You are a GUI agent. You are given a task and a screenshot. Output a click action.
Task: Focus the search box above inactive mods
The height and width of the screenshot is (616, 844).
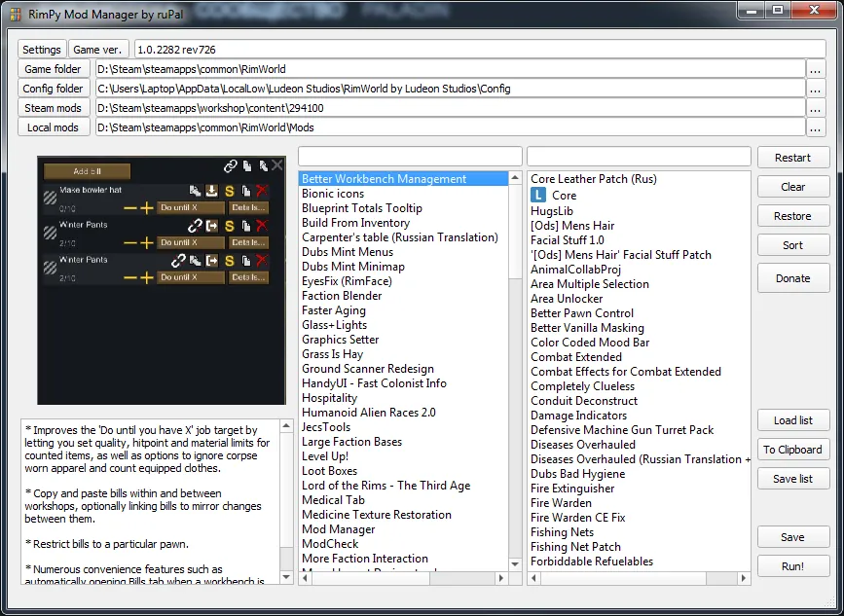410,157
